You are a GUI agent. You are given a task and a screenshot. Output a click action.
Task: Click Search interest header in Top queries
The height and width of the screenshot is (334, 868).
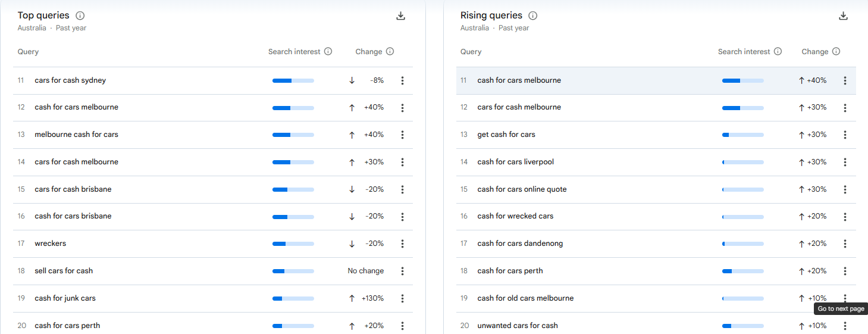(294, 52)
